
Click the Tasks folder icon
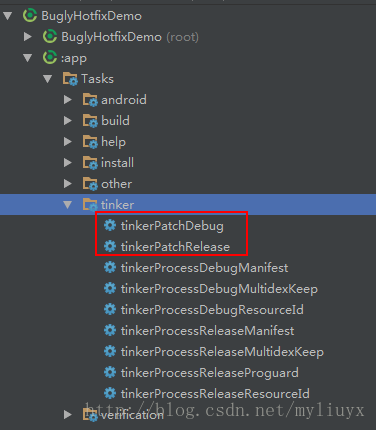click(x=70, y=79)
